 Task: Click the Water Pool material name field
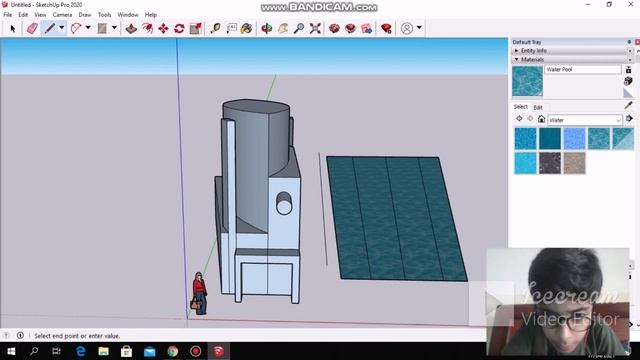(582, 69)
